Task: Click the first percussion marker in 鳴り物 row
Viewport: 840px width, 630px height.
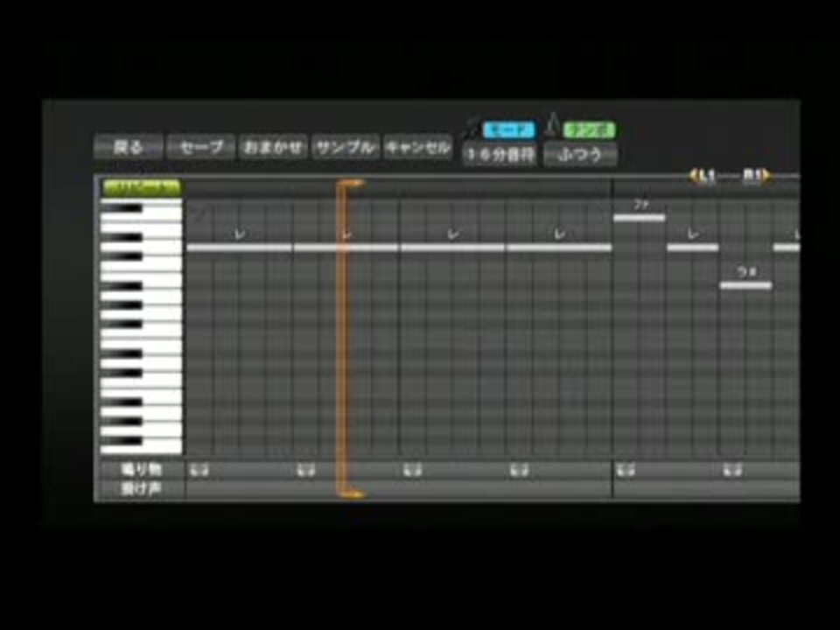Action: point(199,471)
